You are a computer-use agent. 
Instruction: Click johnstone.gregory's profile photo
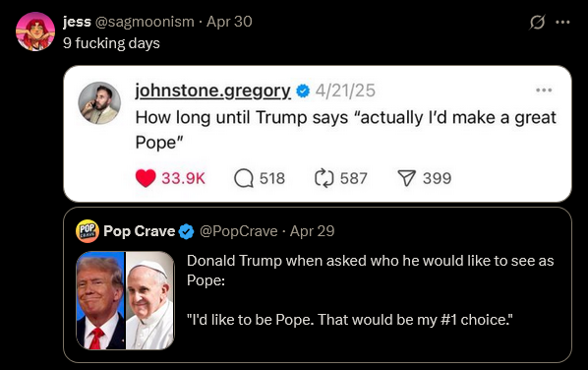[x=99, y=102]
